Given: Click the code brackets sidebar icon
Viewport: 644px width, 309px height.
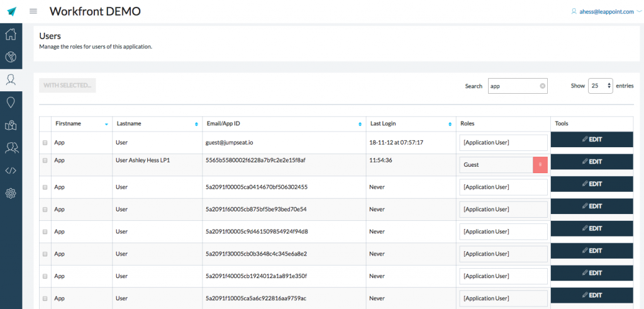Looking at the screenshot, I should click(11, 170).
